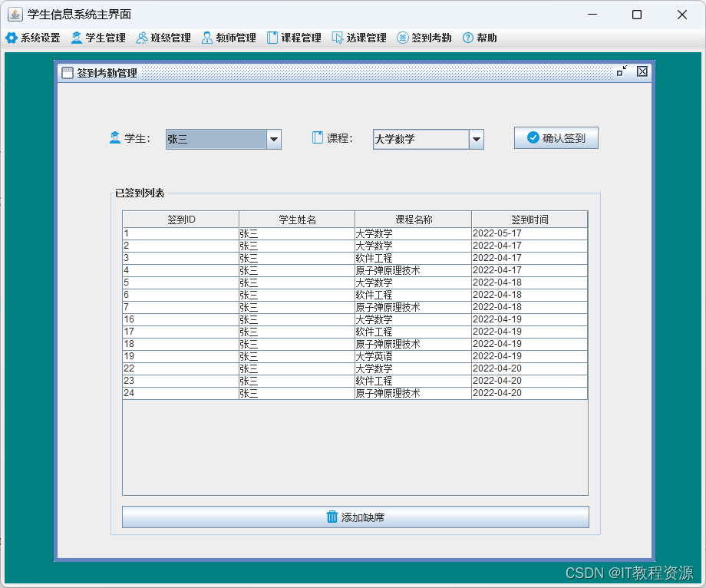Open the 选课管理 menu
706x588 pixels.
(359, 38)
